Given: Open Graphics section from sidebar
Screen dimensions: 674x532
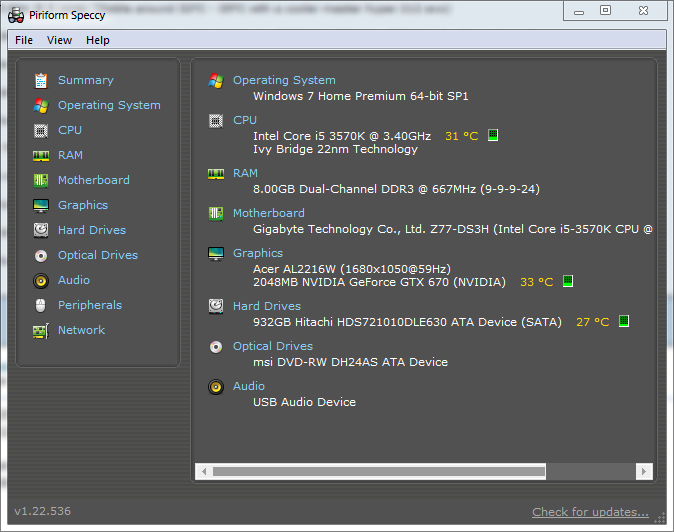Looking at the screenshot, I should [83, 205].
